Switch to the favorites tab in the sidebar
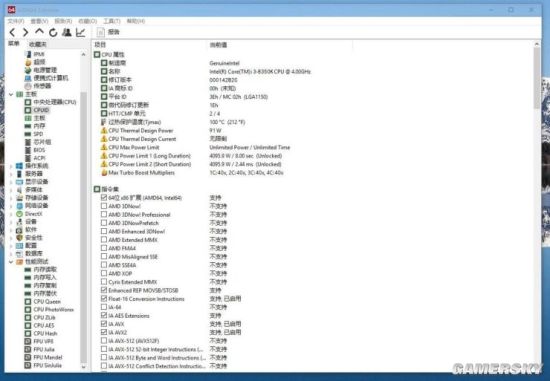 coord(38,44)
